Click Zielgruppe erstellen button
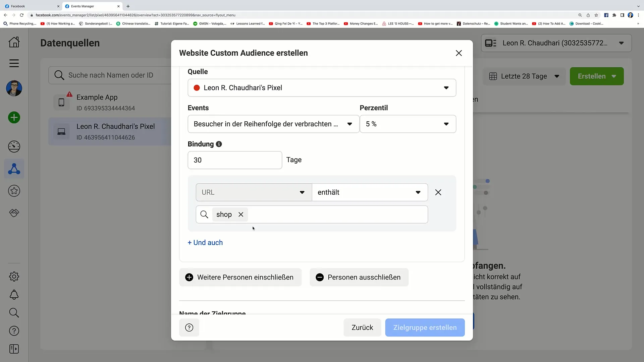Image resolution: width=644 pixels, height=362 pixels. click(x=425, y=327)
